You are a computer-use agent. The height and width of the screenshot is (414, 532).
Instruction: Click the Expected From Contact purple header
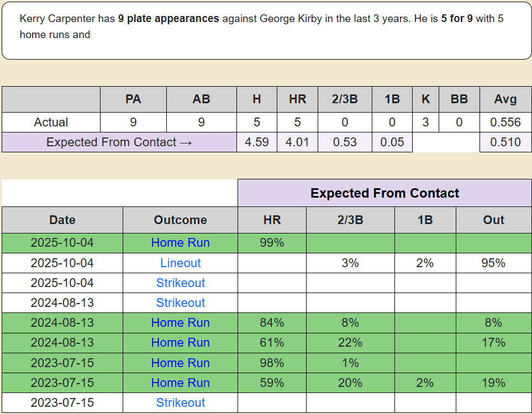point(384,193)
